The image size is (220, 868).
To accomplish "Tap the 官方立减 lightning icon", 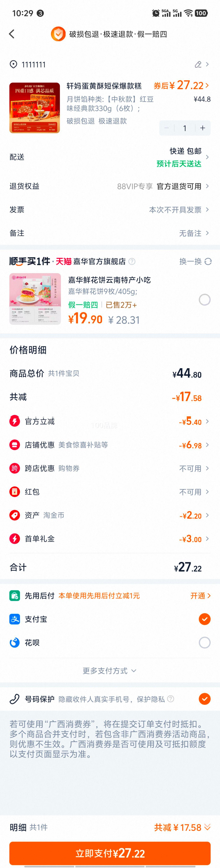I will click(14, 421).
